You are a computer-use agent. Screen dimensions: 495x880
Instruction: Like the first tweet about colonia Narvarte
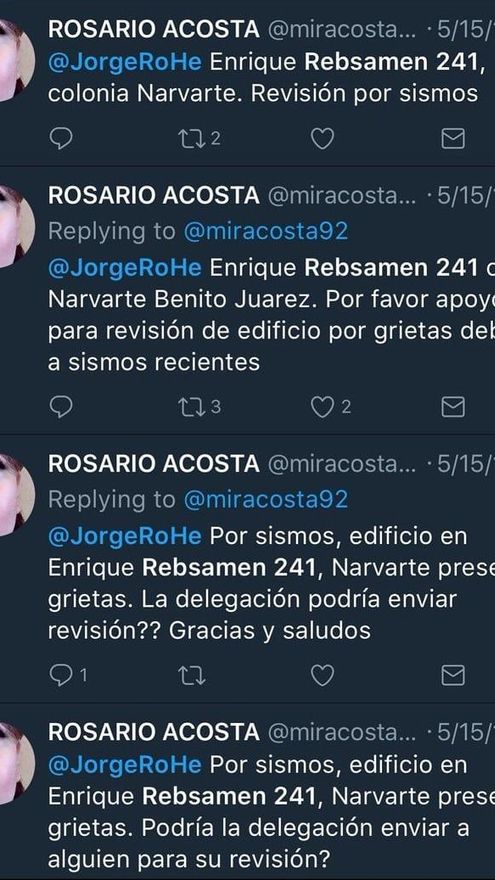point(322,139)
